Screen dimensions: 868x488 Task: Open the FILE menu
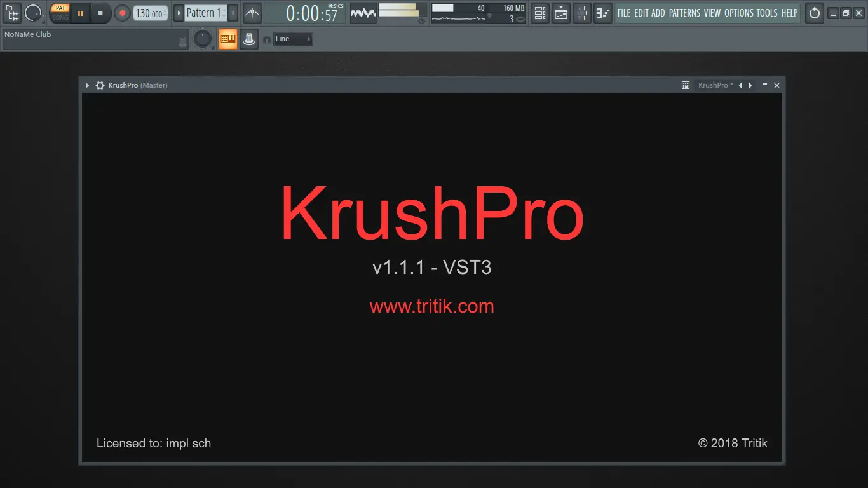[624, 13]
